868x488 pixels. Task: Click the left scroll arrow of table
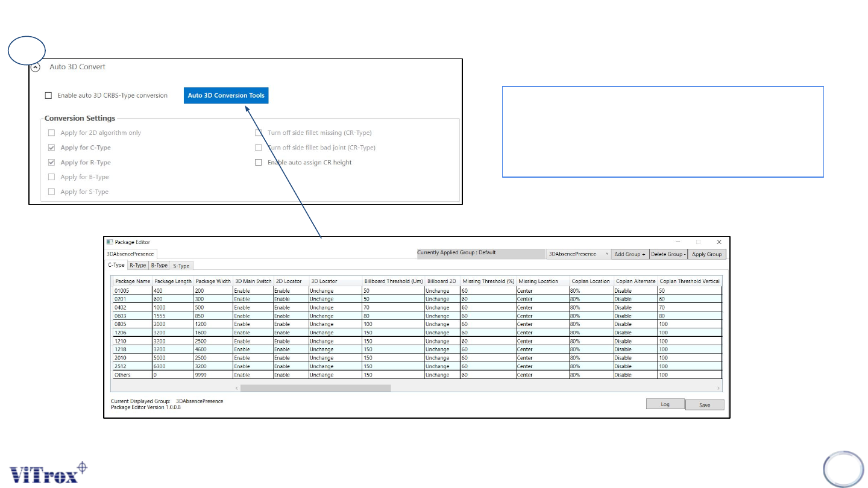pyautogui.click(x=236, y=389)
